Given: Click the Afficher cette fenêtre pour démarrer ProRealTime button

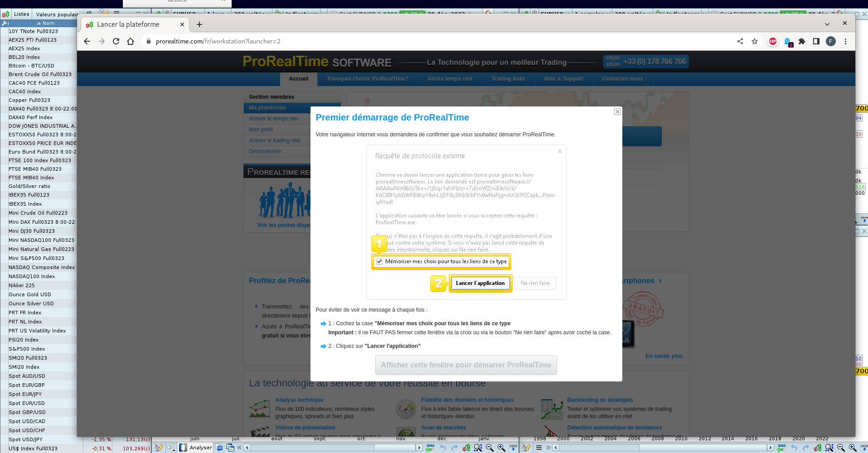Looking at the screenshot, I should (x=466, y=365).
